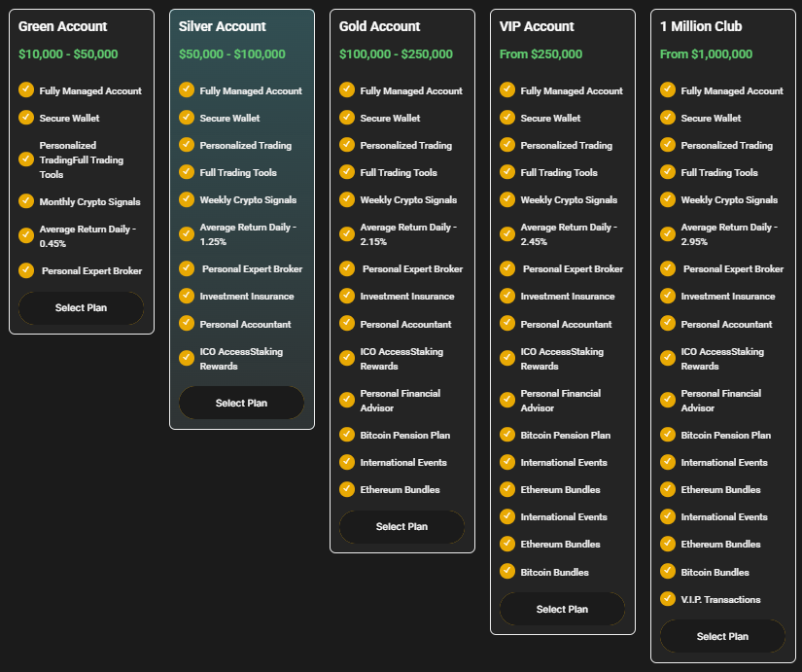Click check icon for Silver Account's Personal Accountant

187,324
